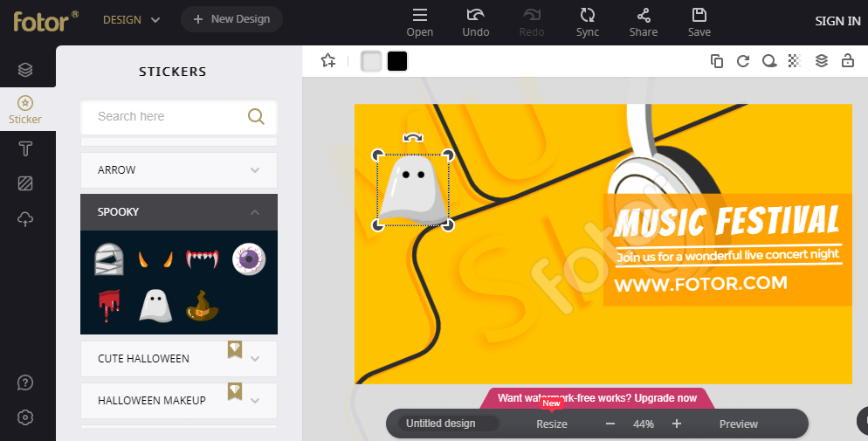Open settings gear in sidebar
The image size is (868, 441).
[25, 417]
